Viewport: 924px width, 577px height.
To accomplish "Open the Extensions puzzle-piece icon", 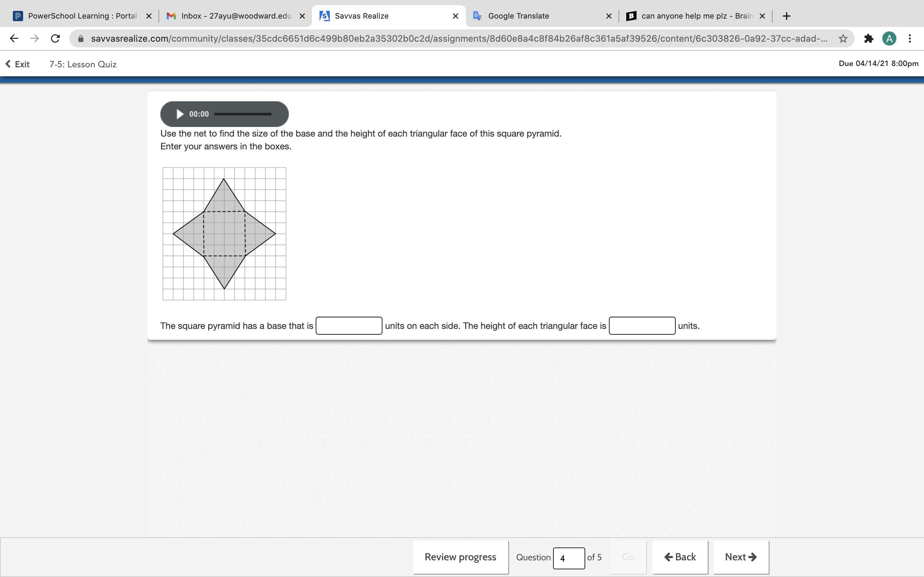I will click(x=868, y=38).
